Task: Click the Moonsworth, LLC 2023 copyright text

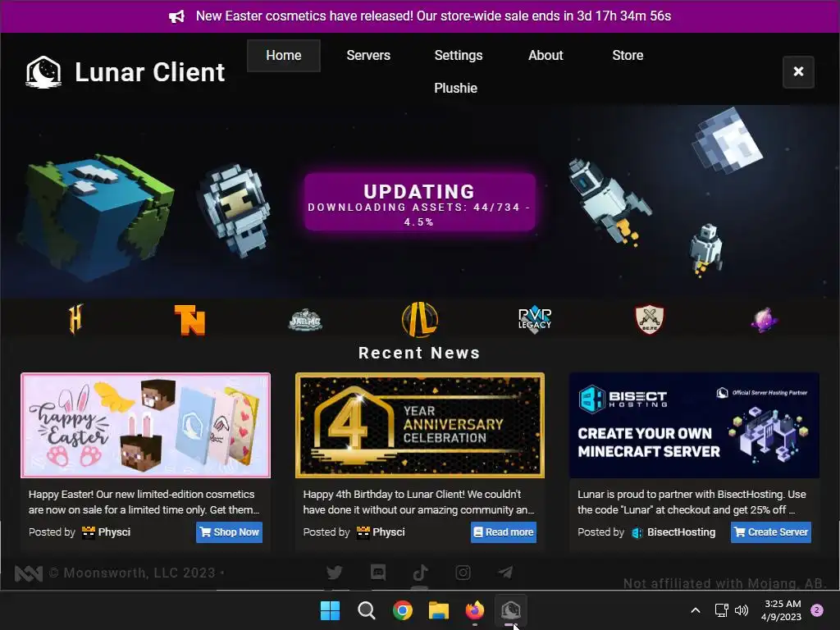Action: (x=132, y=573)
